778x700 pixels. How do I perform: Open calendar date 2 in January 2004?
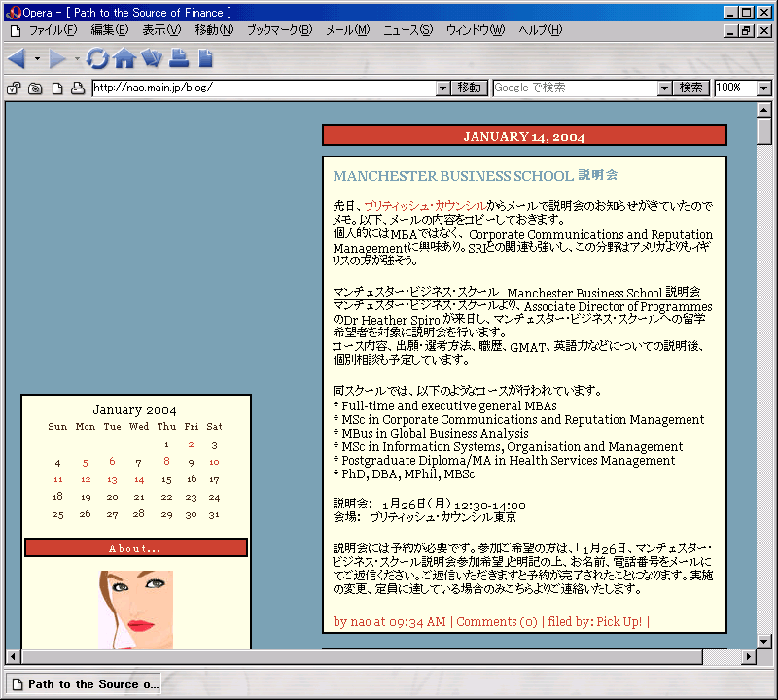(x=191, y=445)
